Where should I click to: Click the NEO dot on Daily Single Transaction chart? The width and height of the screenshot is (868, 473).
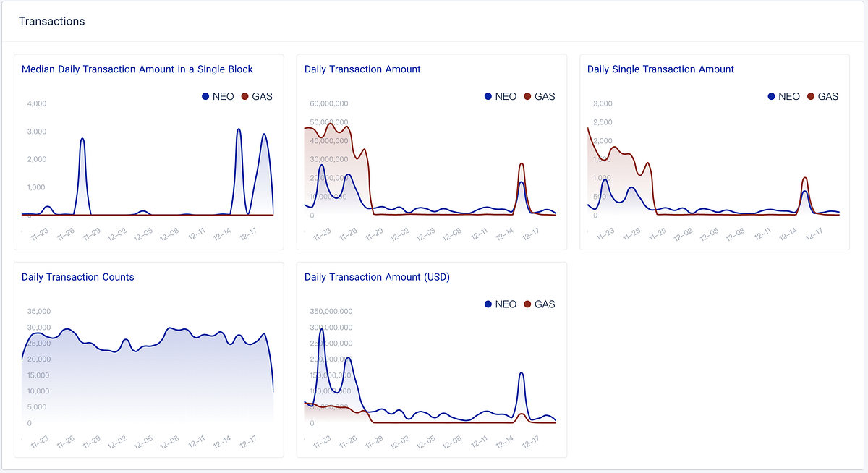click(771, 95)
